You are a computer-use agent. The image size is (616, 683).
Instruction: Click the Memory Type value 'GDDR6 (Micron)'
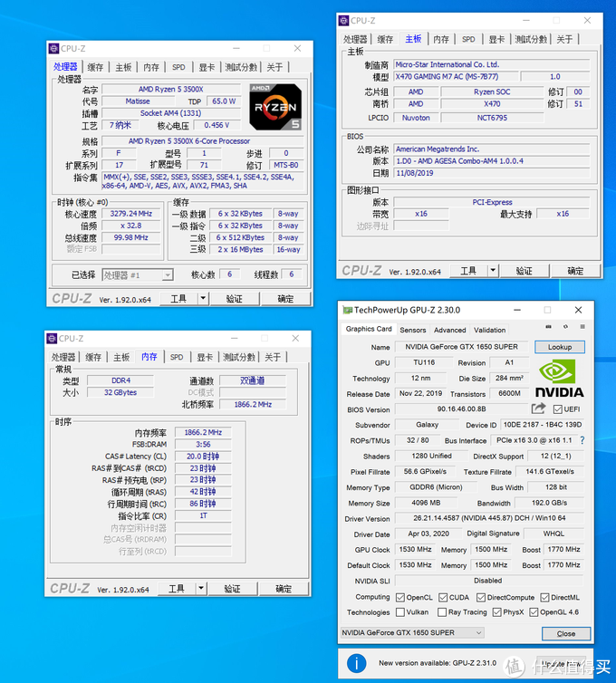tap(436, 487)
